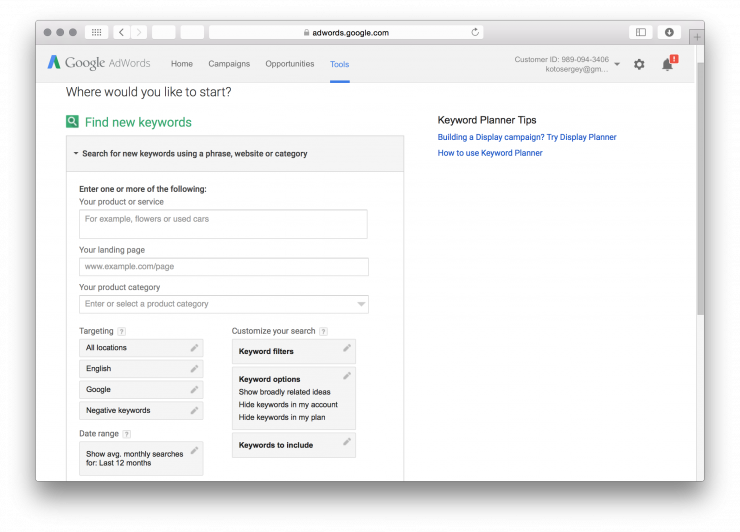Edit Negative keywords using pencil icon
Screen dimensions: 740x532
[x=194, y=410]
